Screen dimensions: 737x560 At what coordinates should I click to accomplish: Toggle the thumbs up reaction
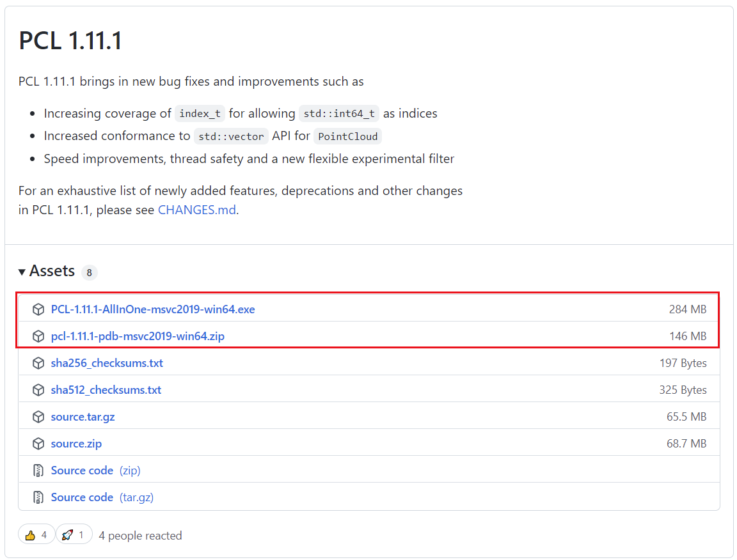coord(36,534)
